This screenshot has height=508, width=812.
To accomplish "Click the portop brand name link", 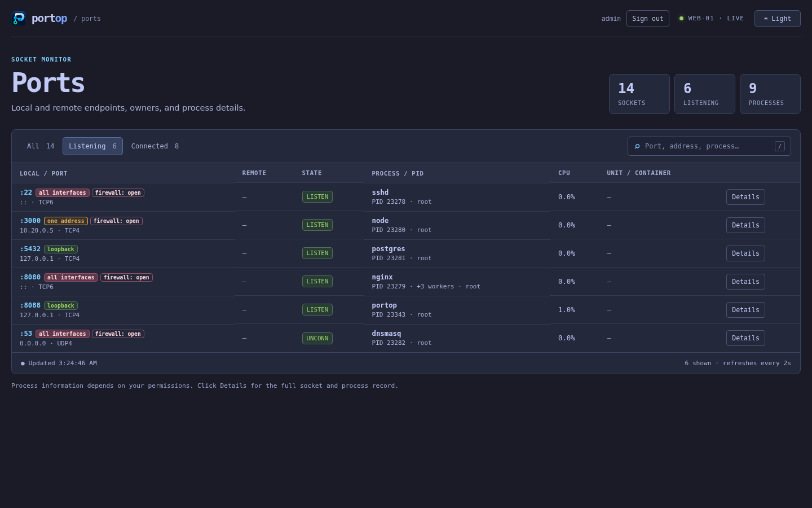I will tap(50, 19).
